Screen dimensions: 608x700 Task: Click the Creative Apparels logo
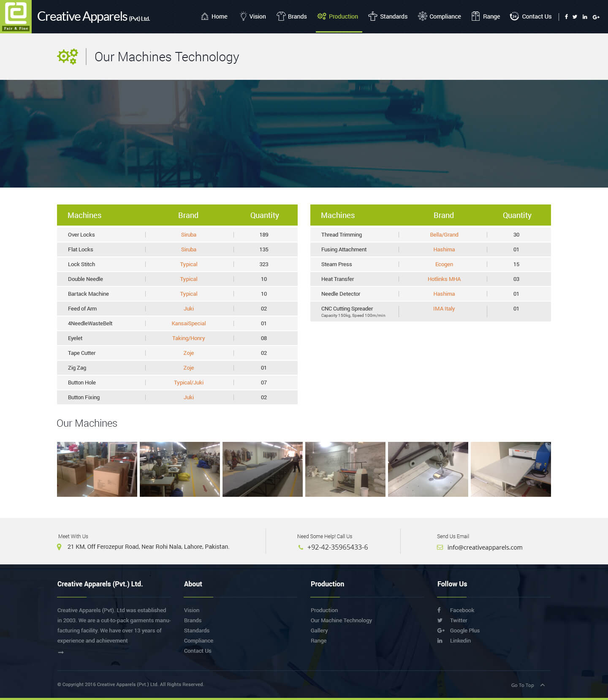pyautogui.click(x=16, y=16)
